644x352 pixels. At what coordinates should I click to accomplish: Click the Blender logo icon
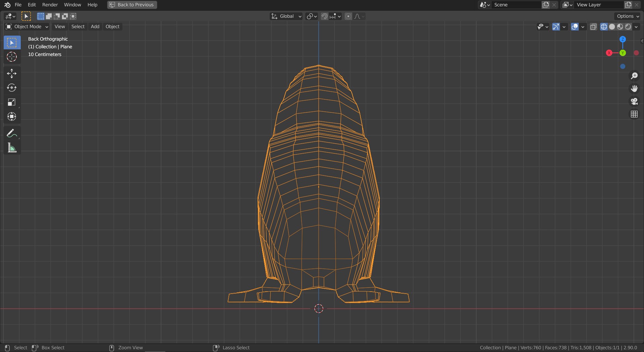[7, 5]
